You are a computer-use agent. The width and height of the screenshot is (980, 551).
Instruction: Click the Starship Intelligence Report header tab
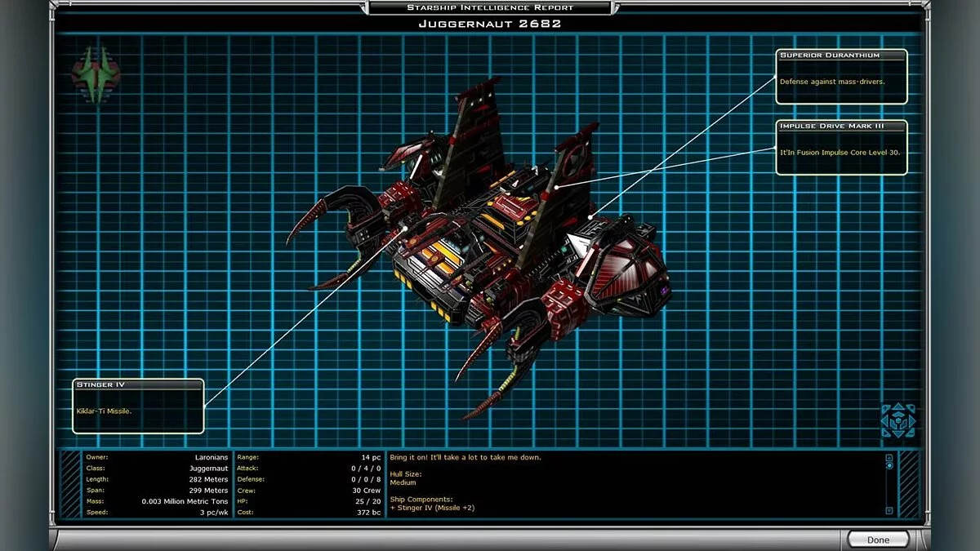[x=489, y=7]
